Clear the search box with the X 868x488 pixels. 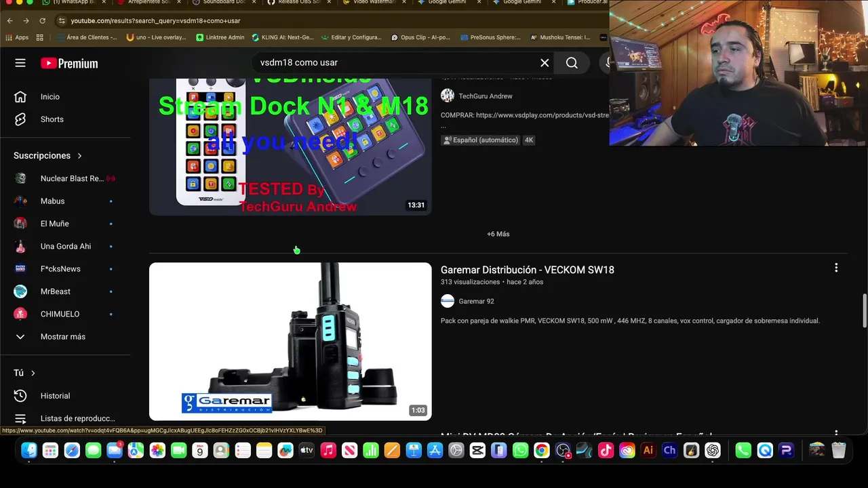[545, 62]
